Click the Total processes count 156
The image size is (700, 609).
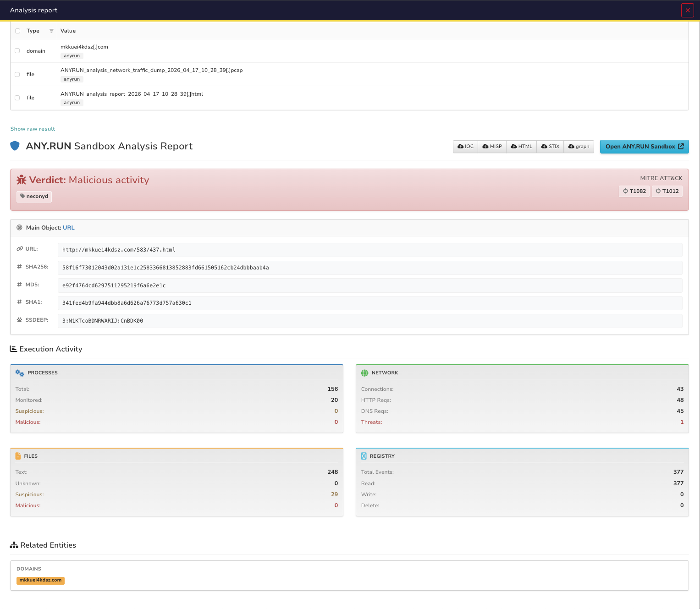click(x=333, y=389)
